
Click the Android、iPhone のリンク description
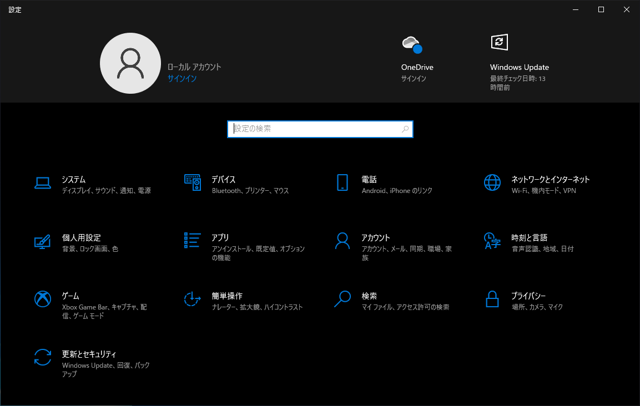(397, 191)
